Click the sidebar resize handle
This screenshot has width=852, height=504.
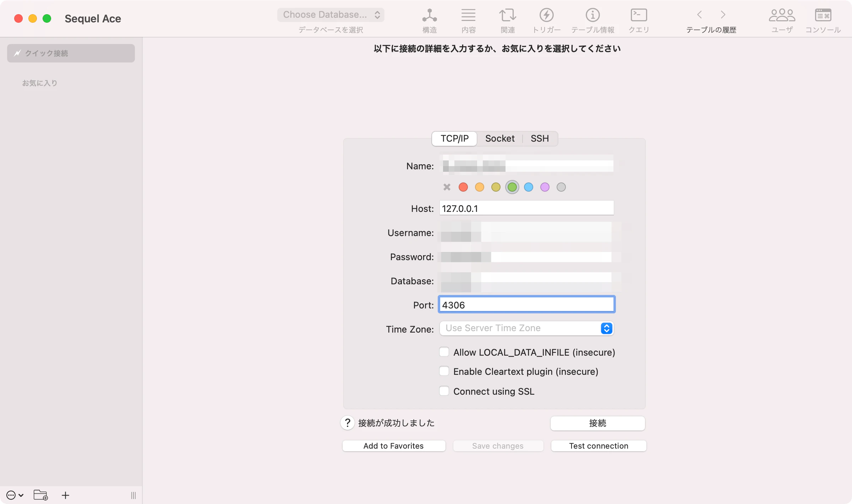(x=133, y=495)
